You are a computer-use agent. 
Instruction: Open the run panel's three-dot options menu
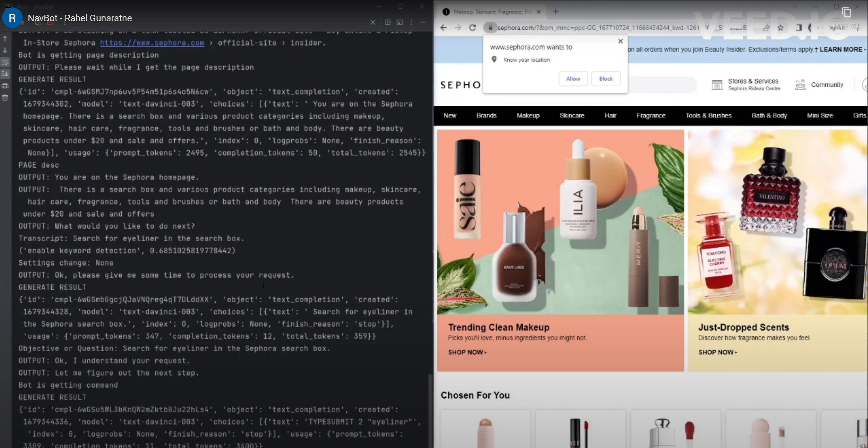tap(411, 22)
